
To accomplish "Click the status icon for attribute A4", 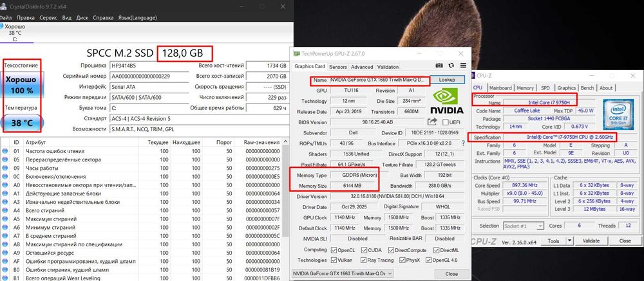I will click(5, 210).
